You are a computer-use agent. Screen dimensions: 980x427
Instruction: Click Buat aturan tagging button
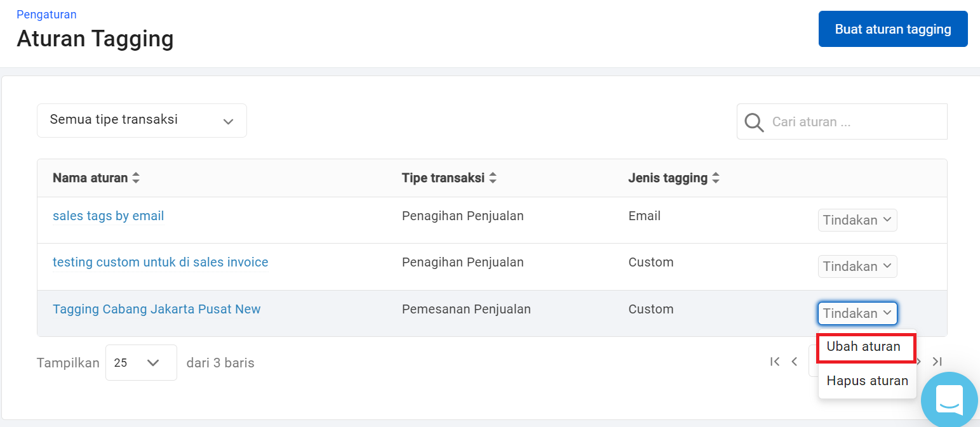pyautogui.click(x=892, y=29)
